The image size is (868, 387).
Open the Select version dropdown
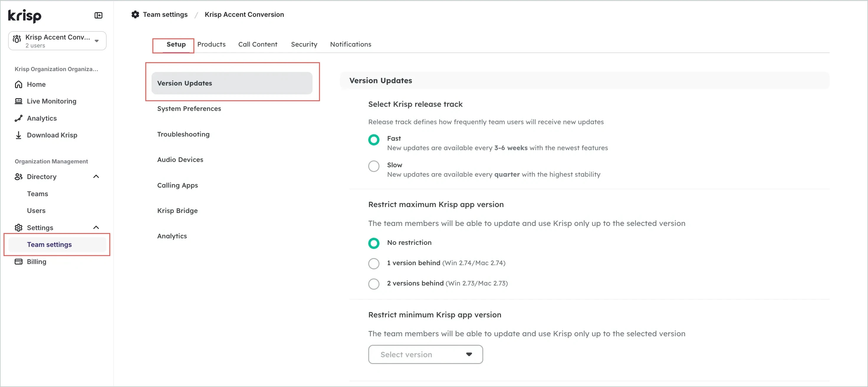[x=425, y=354]
